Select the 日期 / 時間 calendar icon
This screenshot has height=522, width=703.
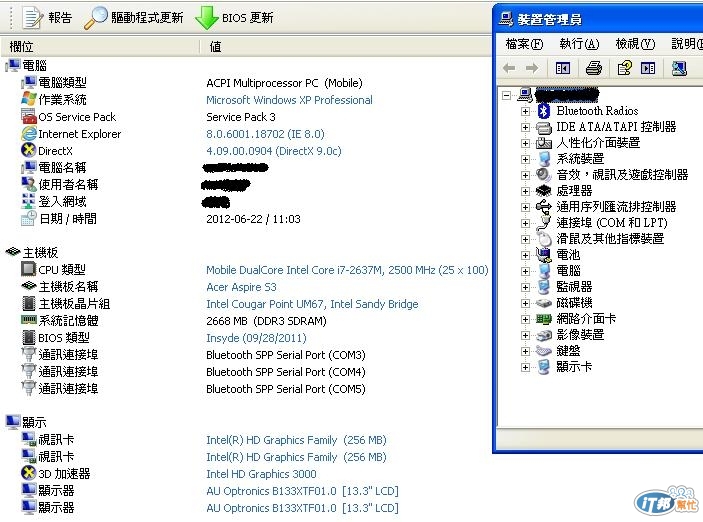[x=29, y=218]
